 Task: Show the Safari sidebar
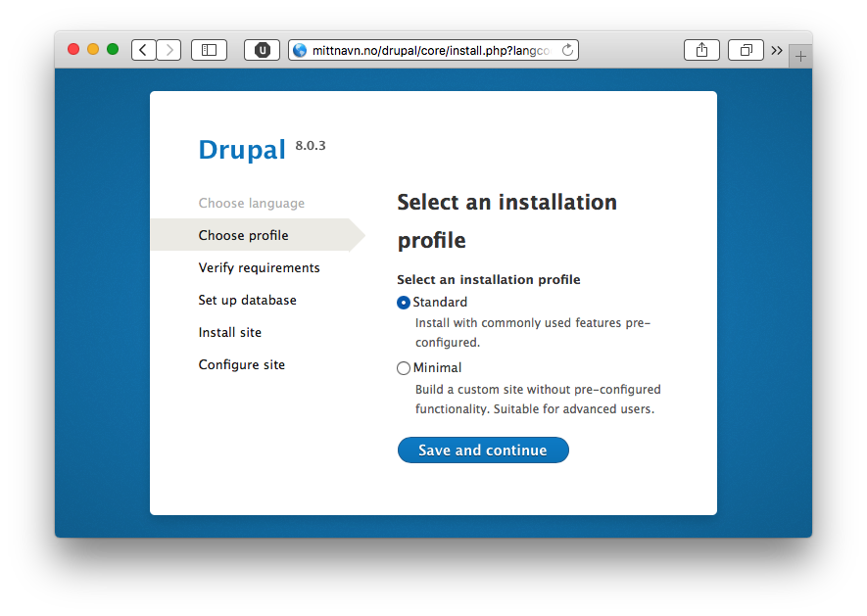(x=209, y=50)
